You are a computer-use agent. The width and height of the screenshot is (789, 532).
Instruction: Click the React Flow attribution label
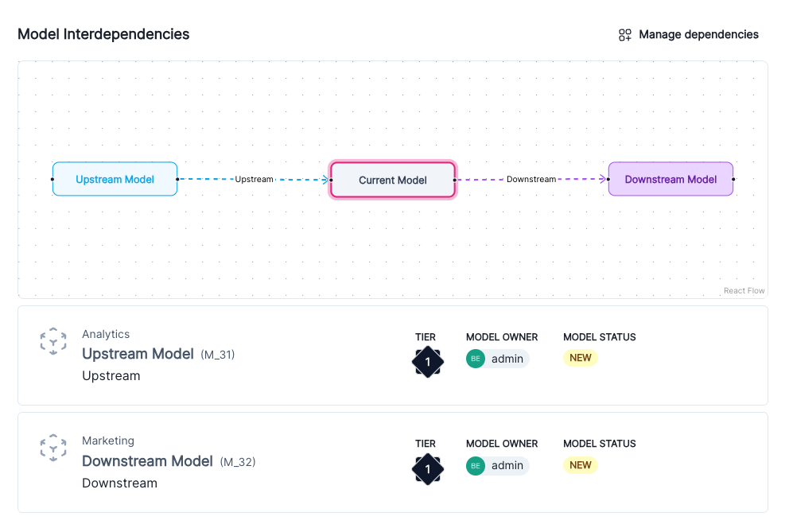[744, 290]
